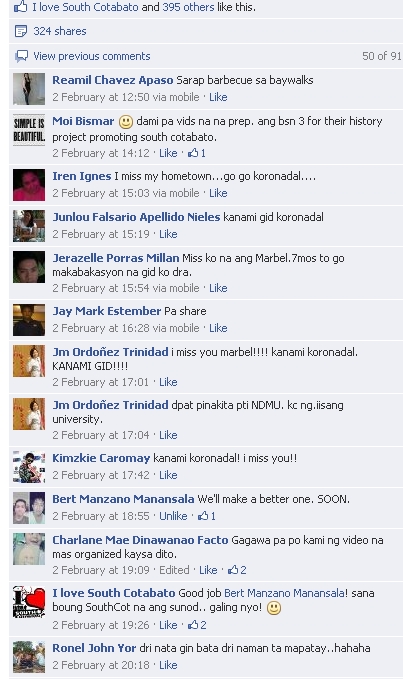403x679 pixels.
Task: Click the like count thumb on Moi Bismar's comment
Action: point(193,153)
